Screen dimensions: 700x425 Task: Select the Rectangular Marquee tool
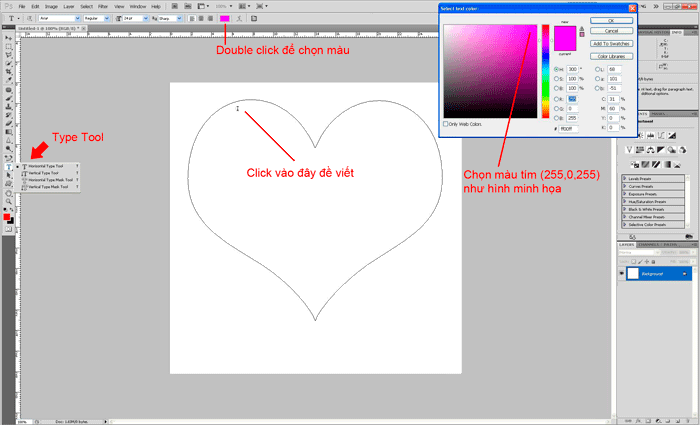tap(9, 46)
